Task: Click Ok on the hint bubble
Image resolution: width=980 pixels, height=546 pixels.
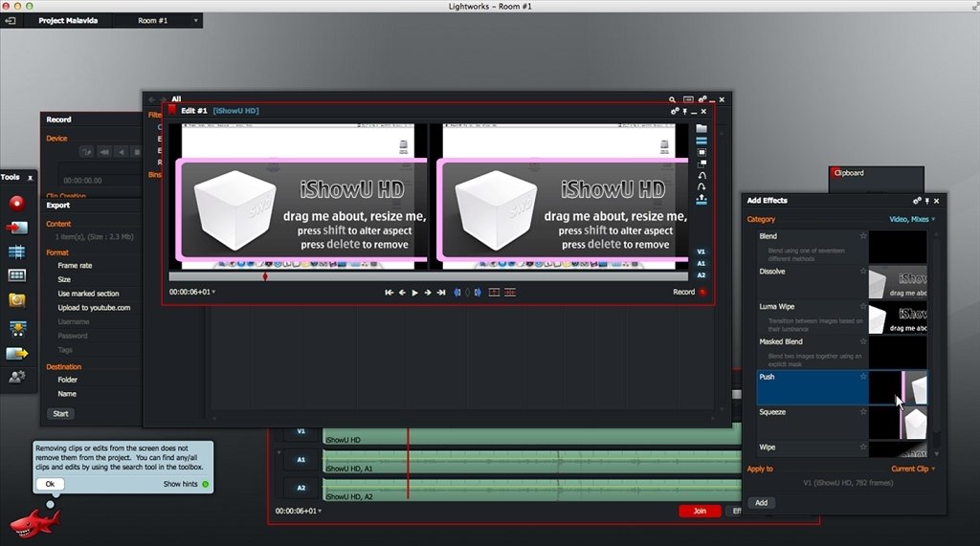Action: pyautogui.click(x=50, y=484)
